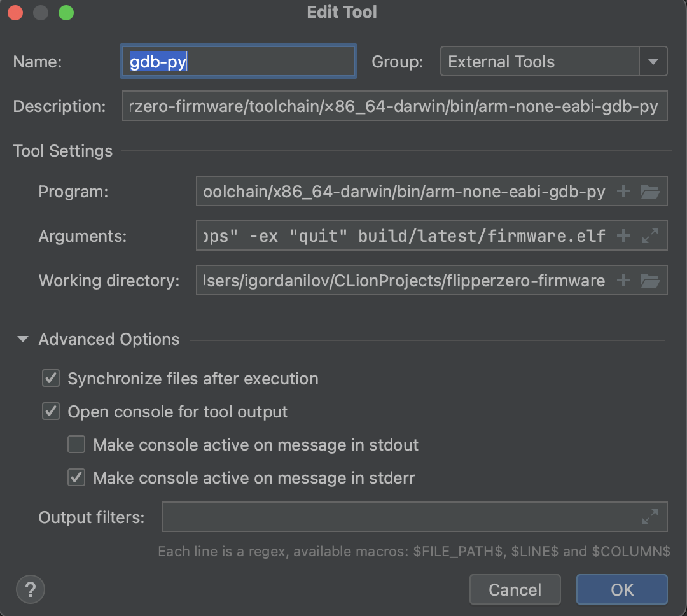Open help via the question mark icon

click(x=30, y=589)
